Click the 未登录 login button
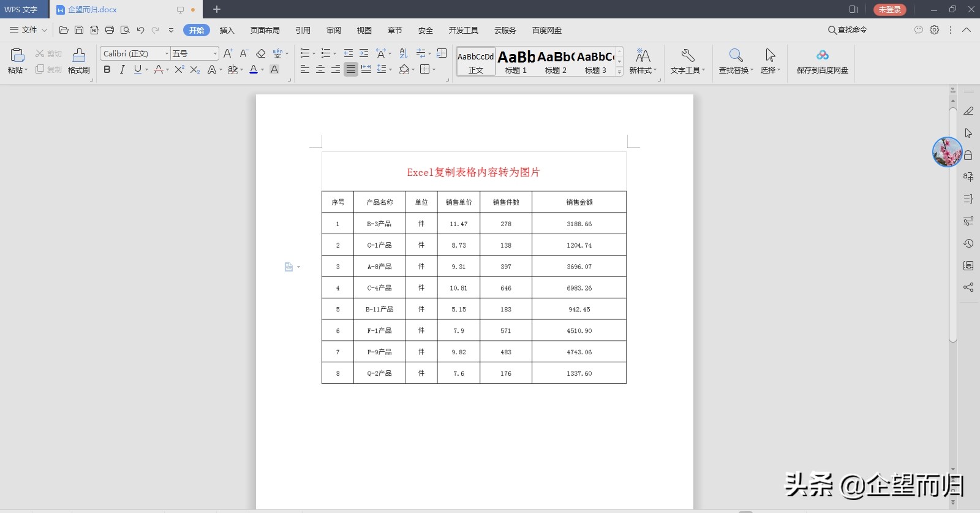Screen dimensions: 980x513 tap(889, 9)
